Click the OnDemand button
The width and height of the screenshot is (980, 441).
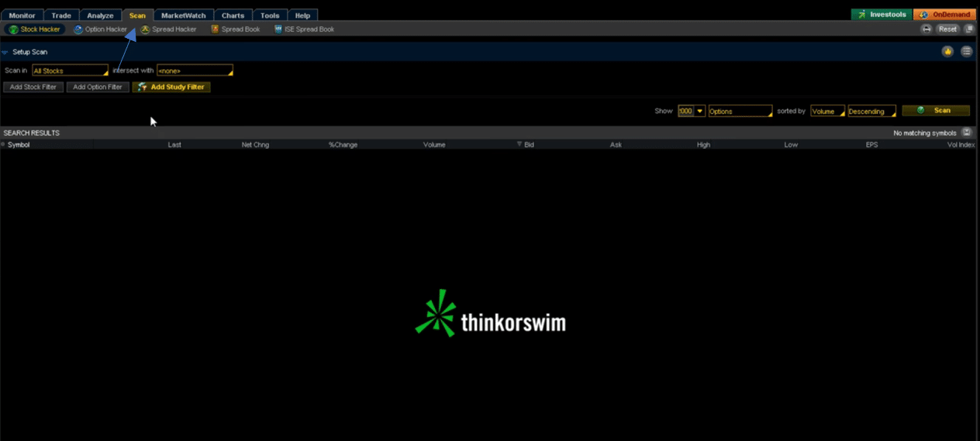pyautogui.click(x=944, y=15)
